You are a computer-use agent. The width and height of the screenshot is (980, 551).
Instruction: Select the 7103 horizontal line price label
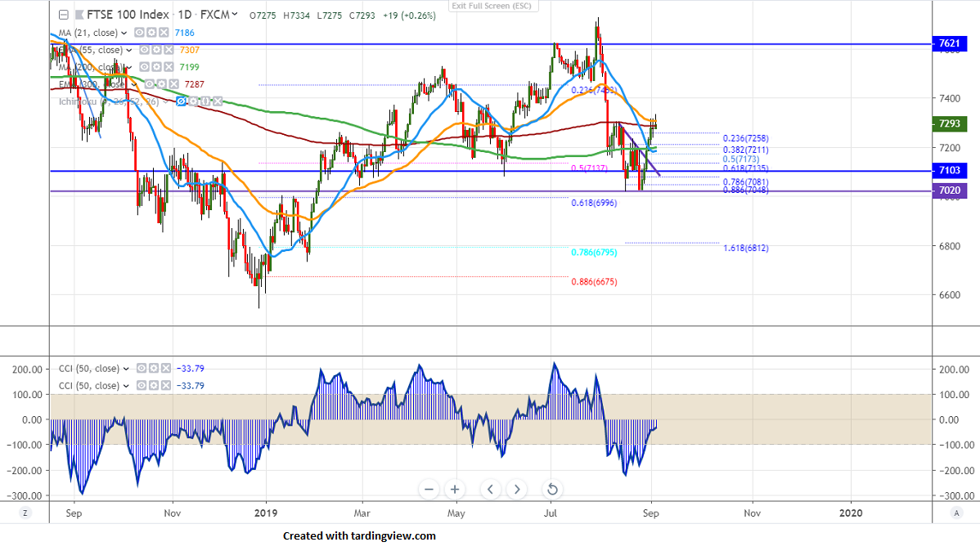950,170
